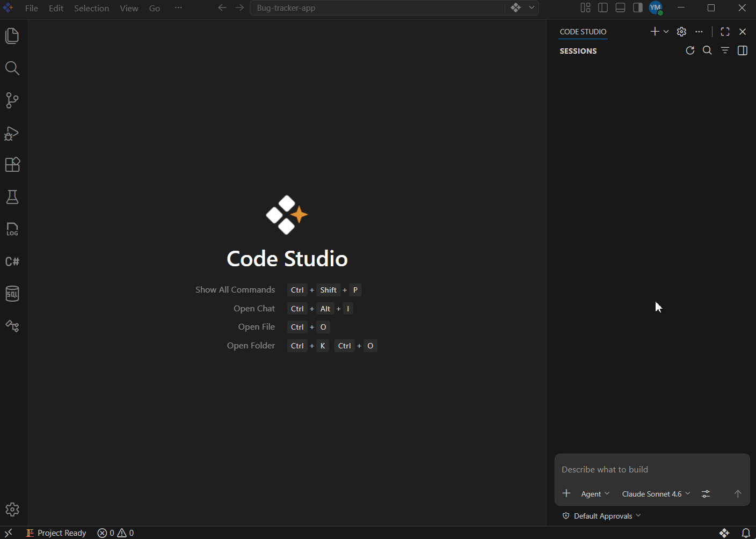This screenshot has height=539, width=756.
Task: Click the activity bar icon below SQL
Action: [12, 326]
